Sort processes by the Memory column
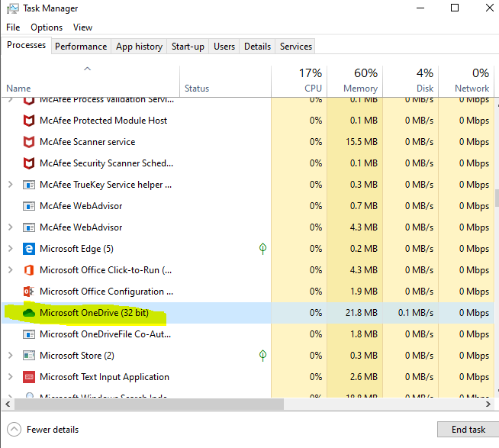 355,81
